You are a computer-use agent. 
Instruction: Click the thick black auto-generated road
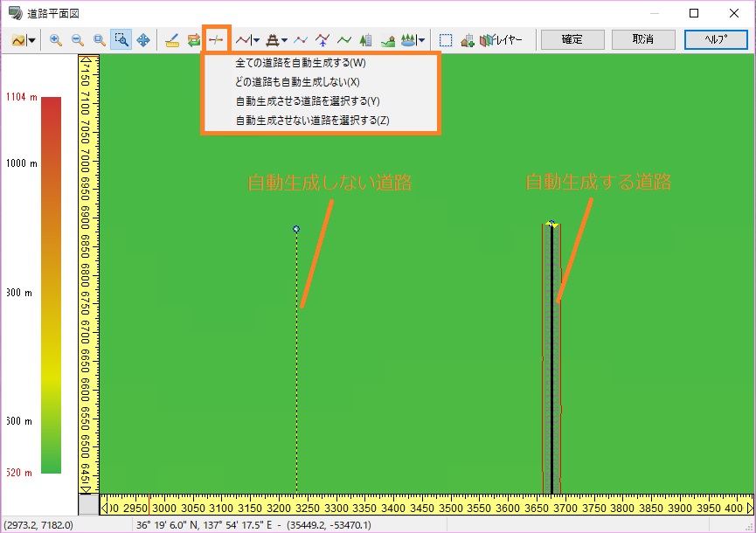551,359
